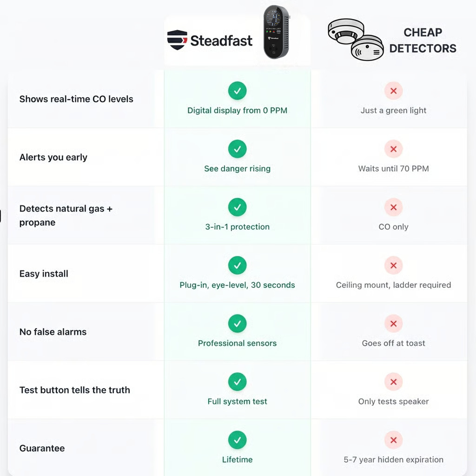Click the Steadfast brand name text
Screen dimensions: 476x476
pyautogui.click(x=221, y=41)
